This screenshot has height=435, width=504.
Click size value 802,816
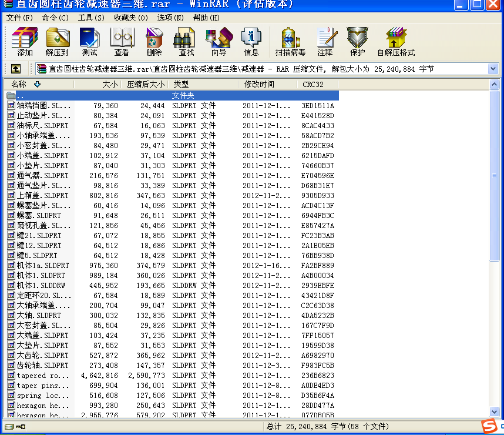(103, 195)
